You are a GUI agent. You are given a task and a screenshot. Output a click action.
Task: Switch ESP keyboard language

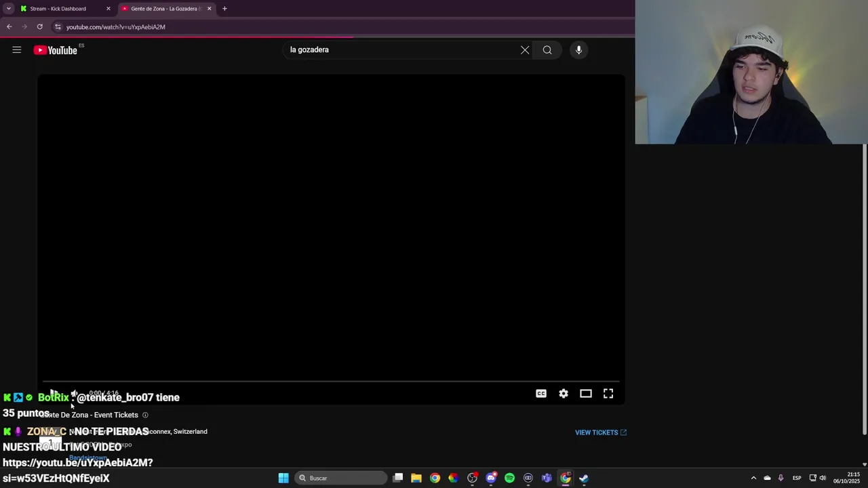(797, 478)
